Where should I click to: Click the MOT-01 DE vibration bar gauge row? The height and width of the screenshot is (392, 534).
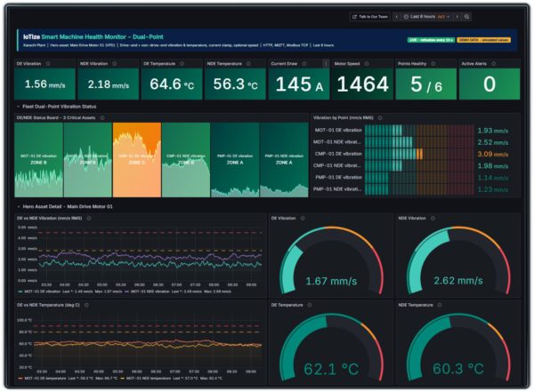[411, 131]
